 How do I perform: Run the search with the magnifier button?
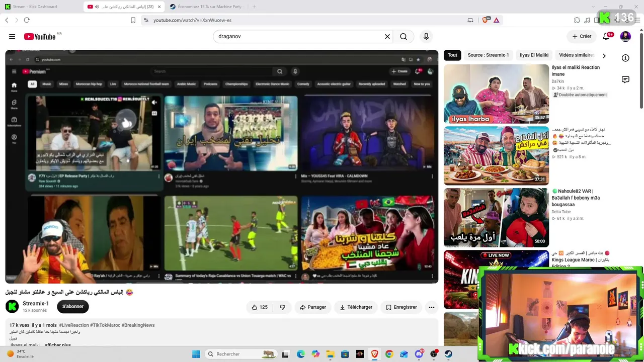404,37
